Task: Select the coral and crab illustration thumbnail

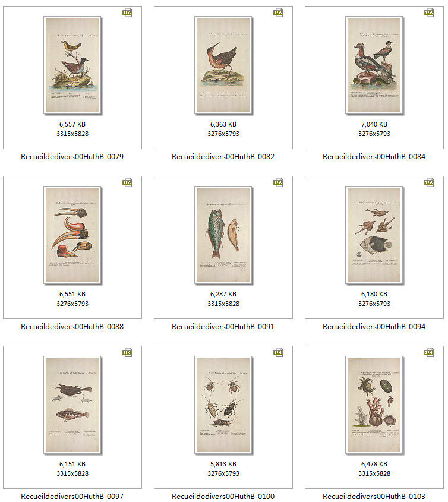Action: click(374, 405)
